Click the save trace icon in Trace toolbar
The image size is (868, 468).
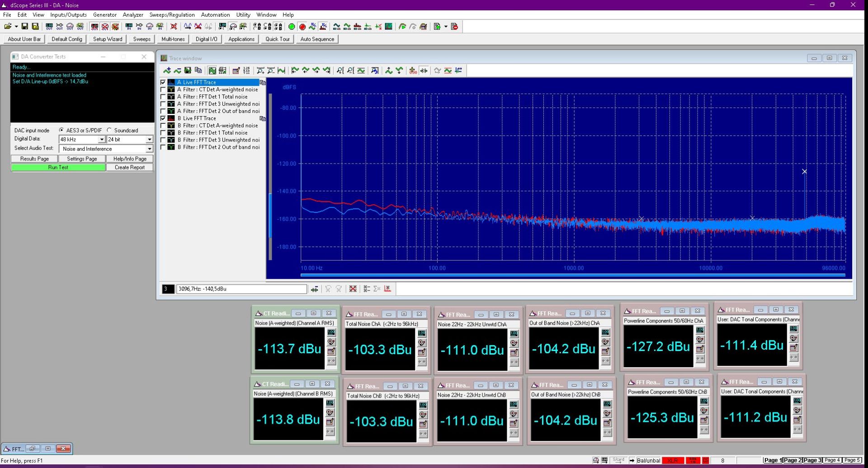pos(188,70)
